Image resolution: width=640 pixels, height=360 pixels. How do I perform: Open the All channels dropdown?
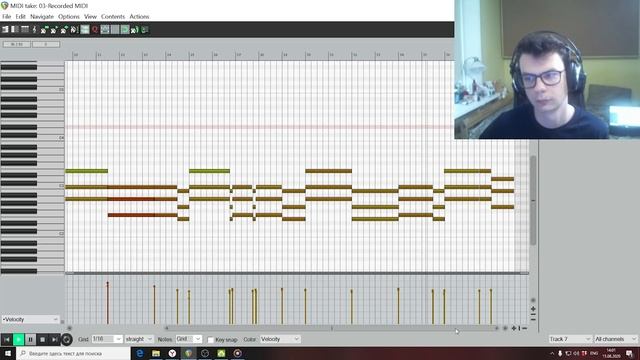[615, 339]
